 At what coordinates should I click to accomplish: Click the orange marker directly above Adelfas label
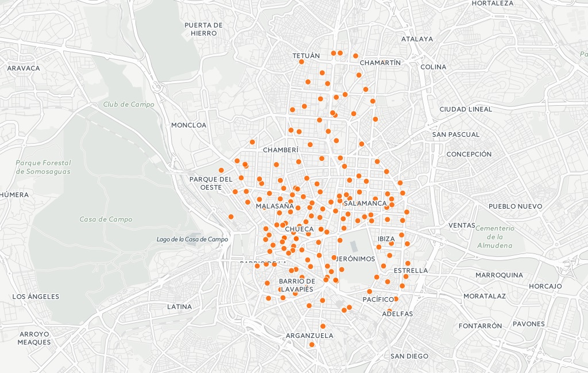point(390,311)
